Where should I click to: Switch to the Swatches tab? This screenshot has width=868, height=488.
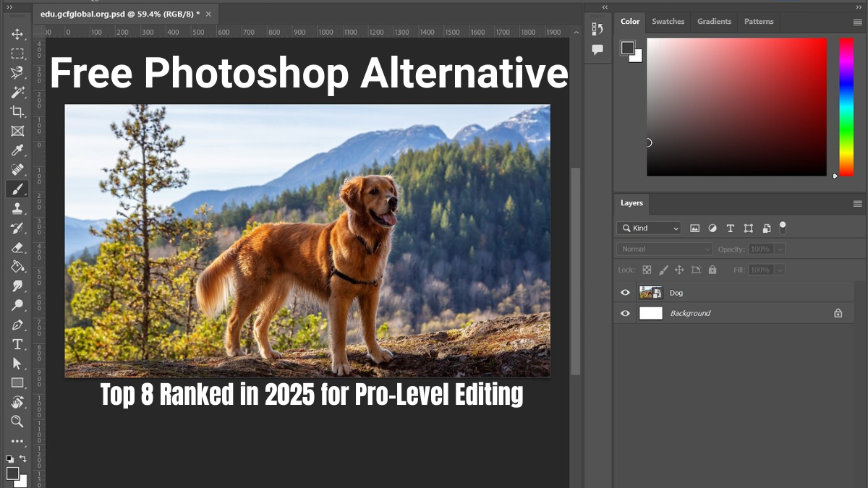click(x=668, y=22)
